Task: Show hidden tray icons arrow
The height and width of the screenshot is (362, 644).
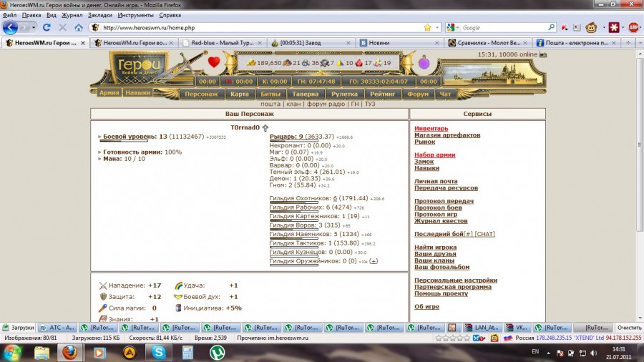Action: [548, 353]
